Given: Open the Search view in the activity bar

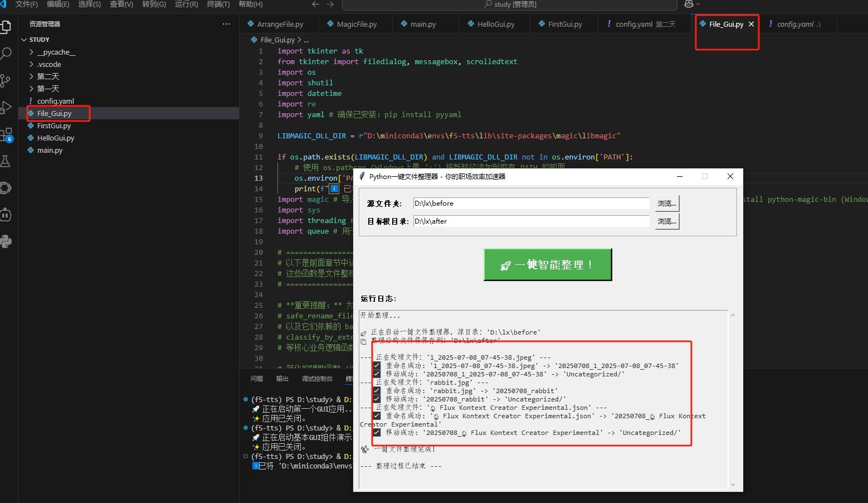Looking at the screenshot, I should (x=6, y=54).
